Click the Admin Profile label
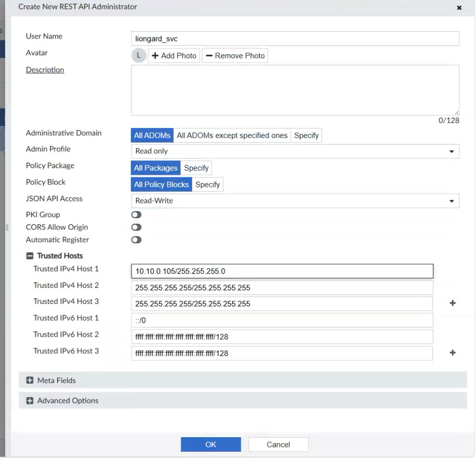 point(48,149)
